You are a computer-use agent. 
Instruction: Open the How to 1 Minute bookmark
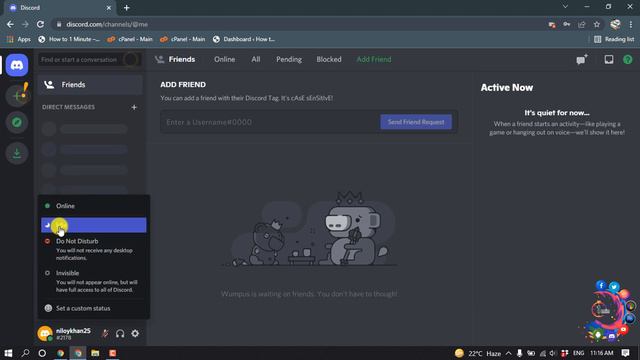(69, 39)
